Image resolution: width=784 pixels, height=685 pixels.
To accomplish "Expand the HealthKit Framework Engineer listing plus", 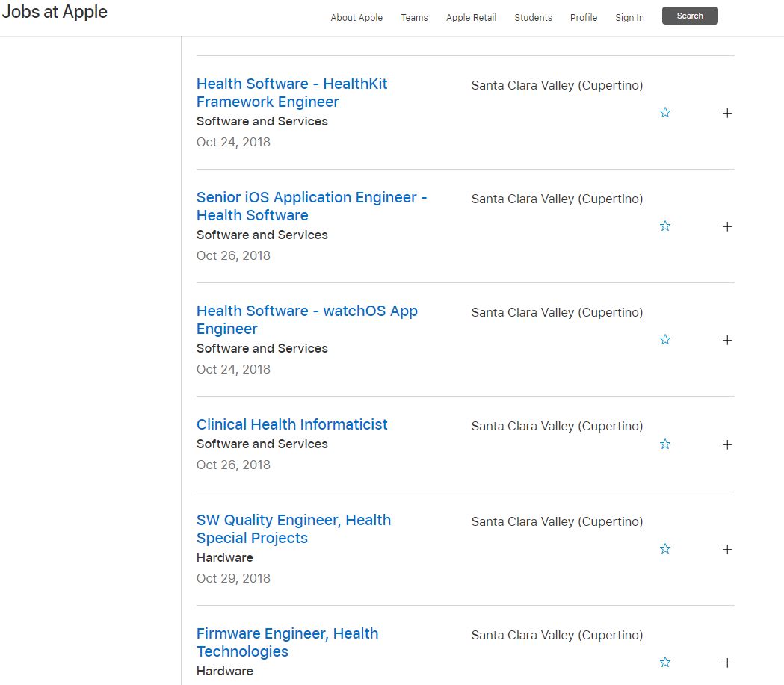I will (727, 114).
